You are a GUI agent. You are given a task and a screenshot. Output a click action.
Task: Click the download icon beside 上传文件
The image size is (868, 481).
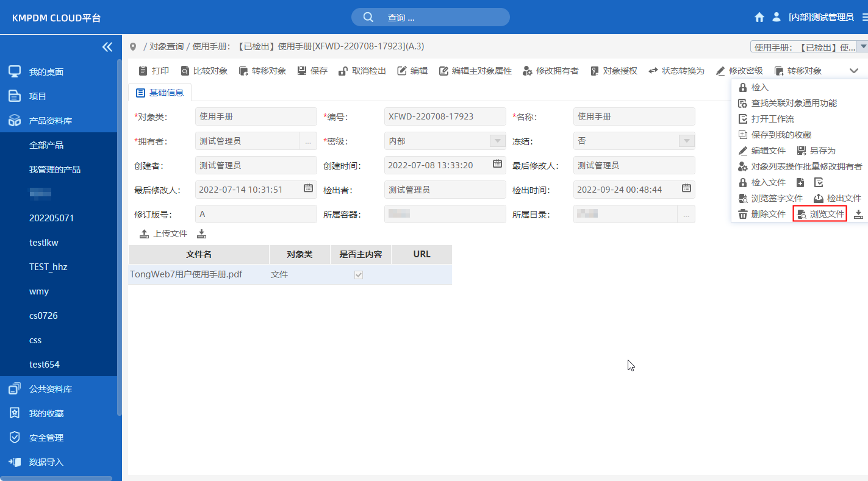pyautogui.click(x=201, y=233)
